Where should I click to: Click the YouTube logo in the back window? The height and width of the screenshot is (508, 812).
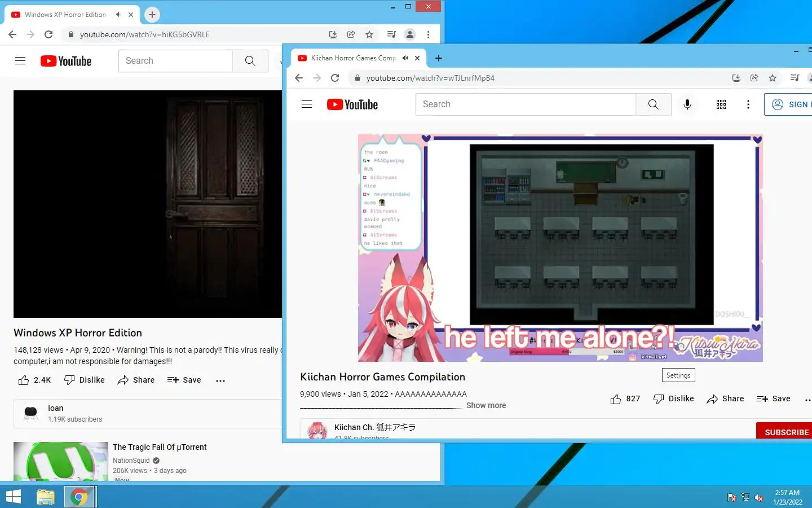click(66, 61)
